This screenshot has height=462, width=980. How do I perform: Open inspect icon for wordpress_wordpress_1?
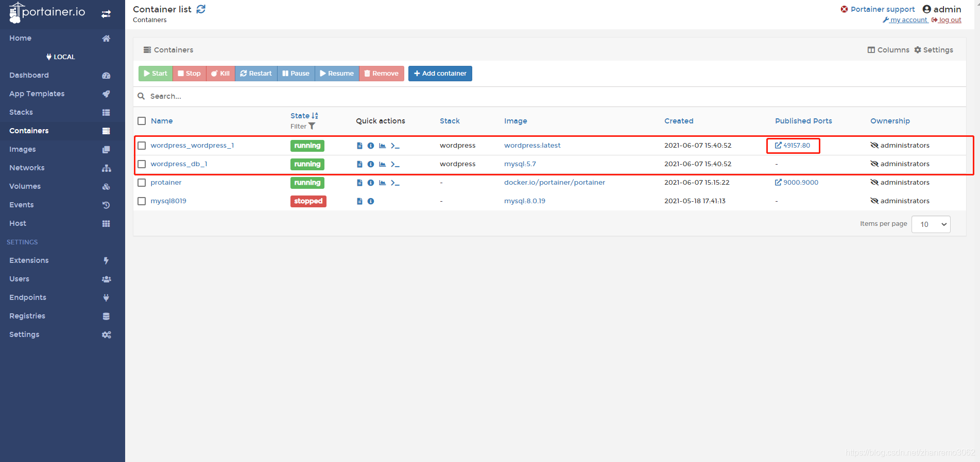click(371, 146)
